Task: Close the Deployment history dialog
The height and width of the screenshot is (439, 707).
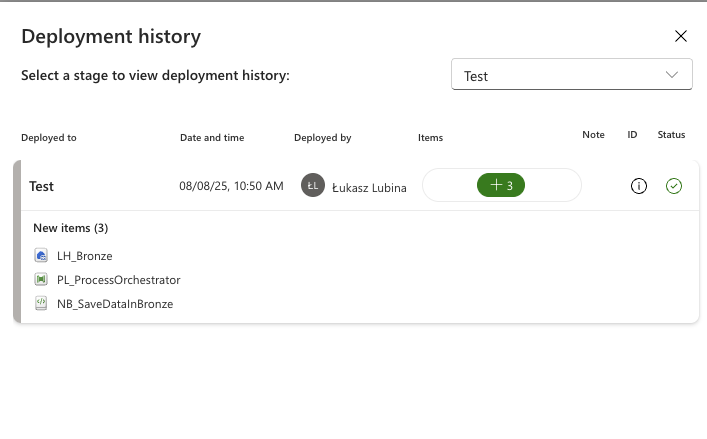Action: pos(681,36)
